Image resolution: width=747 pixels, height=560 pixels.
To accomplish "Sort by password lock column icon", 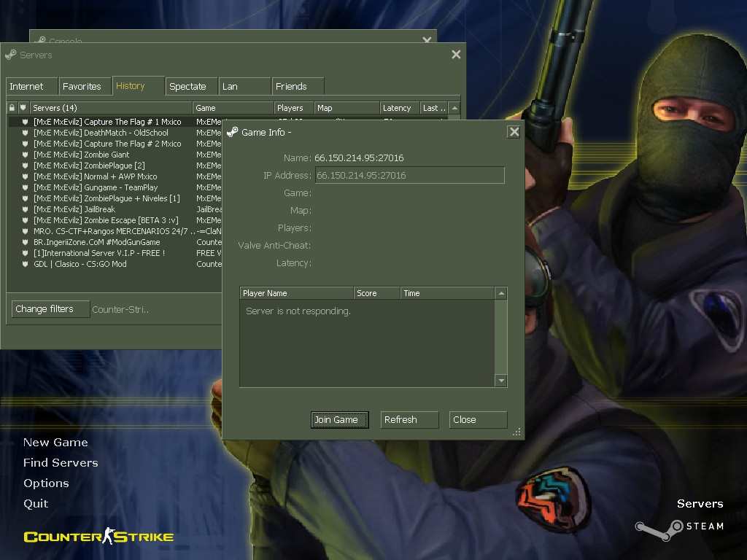I will [12, 108].
